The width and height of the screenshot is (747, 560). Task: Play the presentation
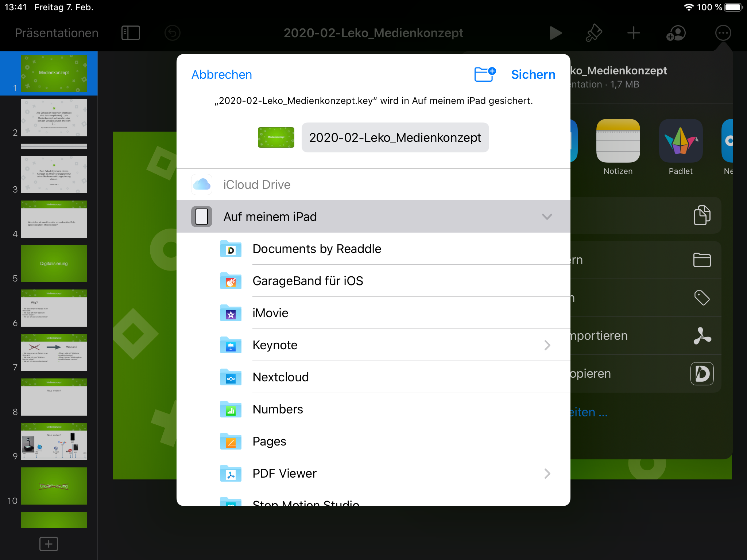555,33
